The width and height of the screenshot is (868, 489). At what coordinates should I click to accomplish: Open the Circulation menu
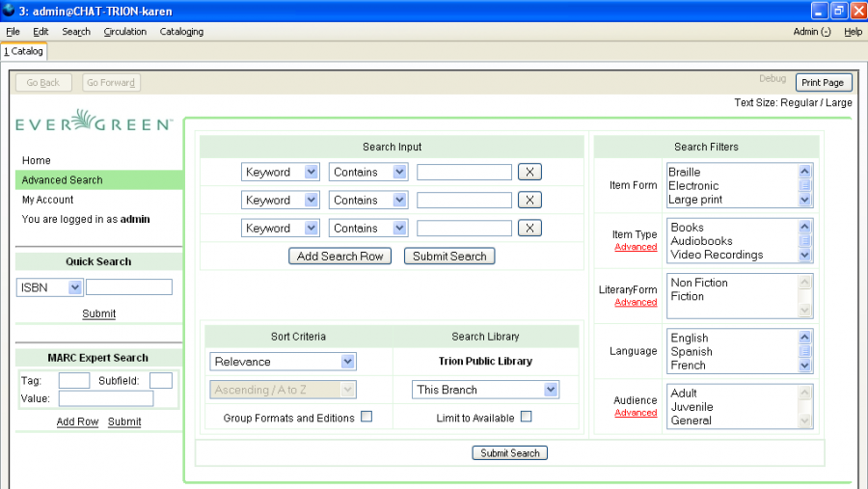pyautogui.click(x=125, y=32)
